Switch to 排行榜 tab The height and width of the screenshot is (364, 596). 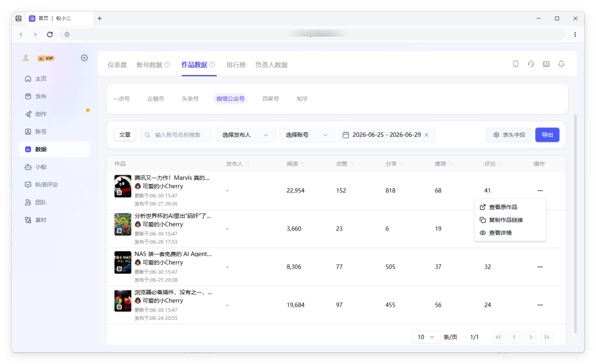coord(236,65)
